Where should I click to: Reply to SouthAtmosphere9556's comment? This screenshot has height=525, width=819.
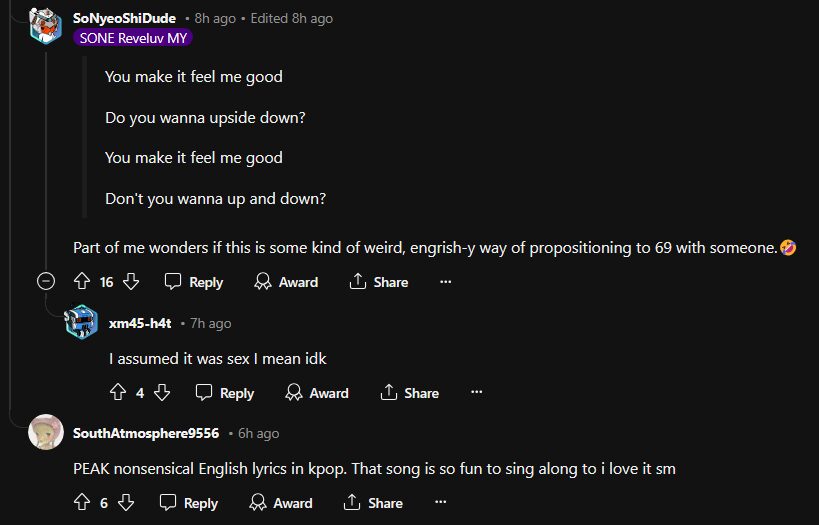click(x=189, y=503)
